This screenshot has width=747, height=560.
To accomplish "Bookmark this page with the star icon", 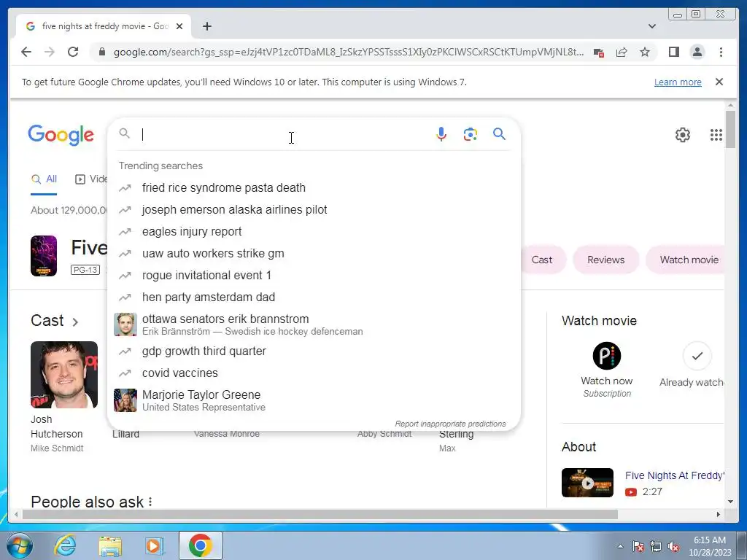I will [x=645, y=52].
